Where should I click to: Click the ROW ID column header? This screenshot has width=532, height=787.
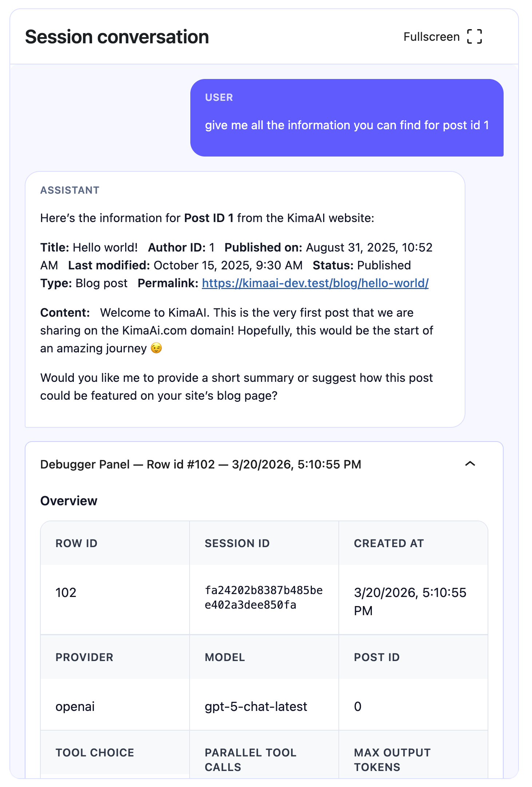[x=76, y=543]
